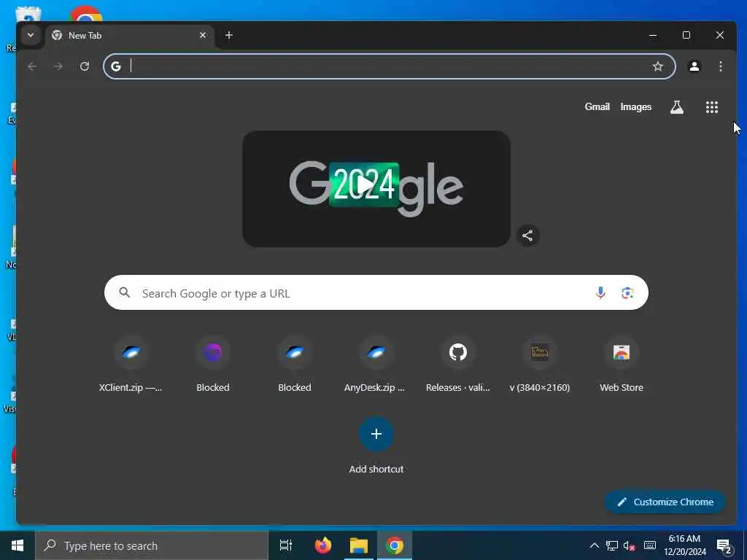The image size is (747, 560).
Task: Open the Web Store shortcut
Action: [622, 366]
